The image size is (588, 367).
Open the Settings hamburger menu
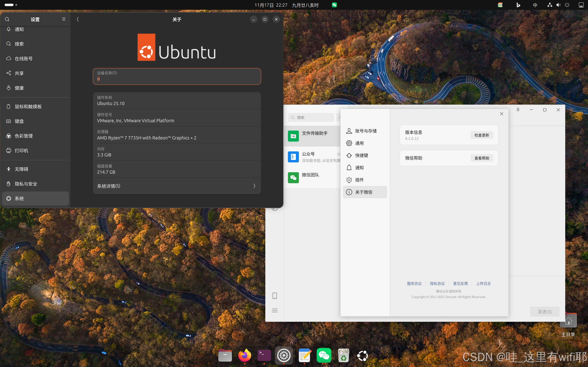pos(64,19)
